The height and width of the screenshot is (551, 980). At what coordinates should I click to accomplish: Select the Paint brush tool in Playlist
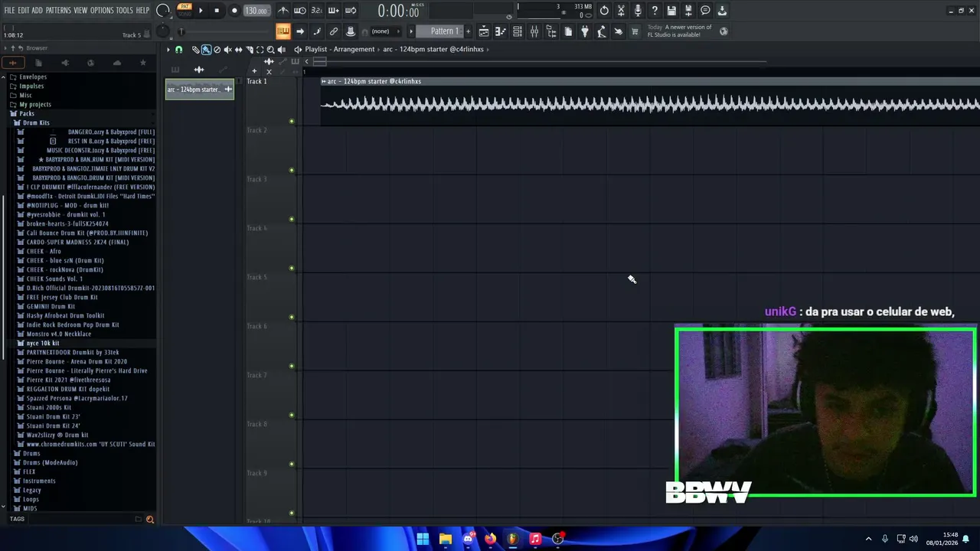pyautogui.click(x=206, y=50)
